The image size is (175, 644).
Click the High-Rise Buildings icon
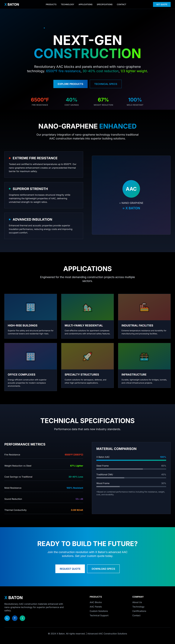click(31, 307)
